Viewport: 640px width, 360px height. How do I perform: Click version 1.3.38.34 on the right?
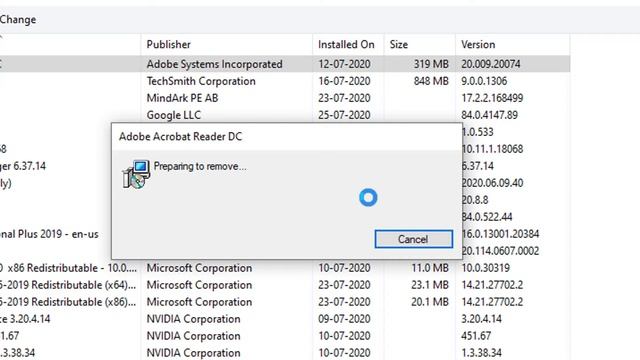[482, 353]
